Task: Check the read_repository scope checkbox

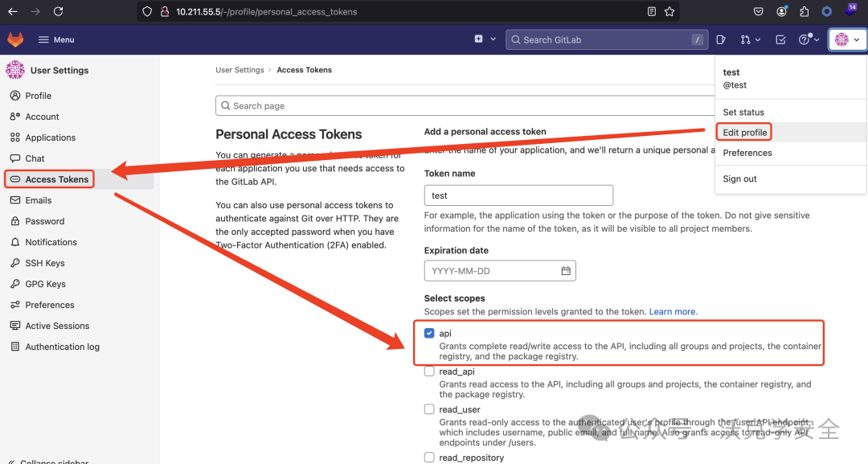Action: pyautogui.click(x=429, y=457)
